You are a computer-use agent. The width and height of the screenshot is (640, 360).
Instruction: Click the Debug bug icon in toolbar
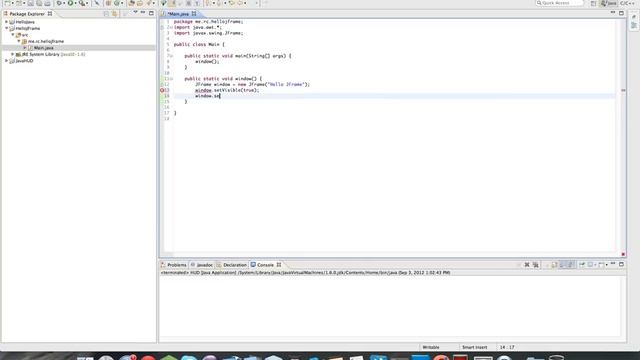[59, 3]
